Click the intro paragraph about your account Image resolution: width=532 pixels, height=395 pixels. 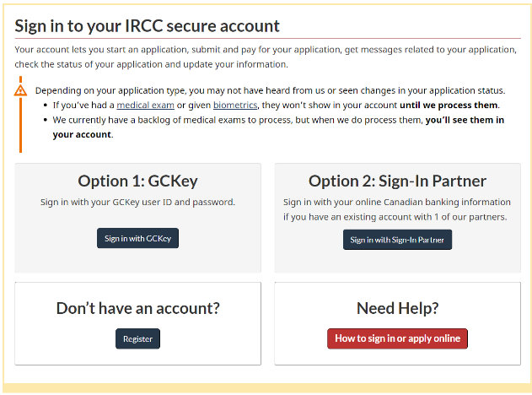(x=266, y=57)
